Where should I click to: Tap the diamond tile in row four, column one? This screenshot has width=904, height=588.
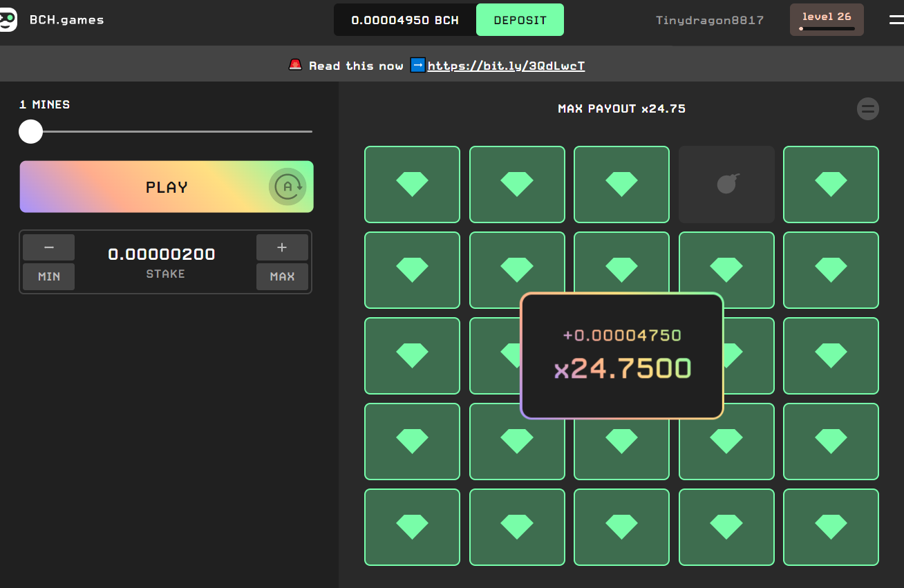(412, 442)
